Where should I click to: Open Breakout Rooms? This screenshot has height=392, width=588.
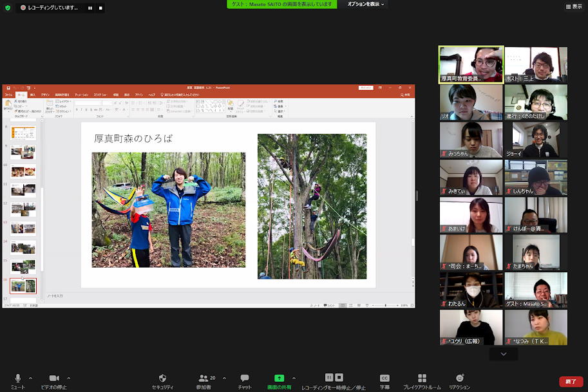[x=422, y=378]
